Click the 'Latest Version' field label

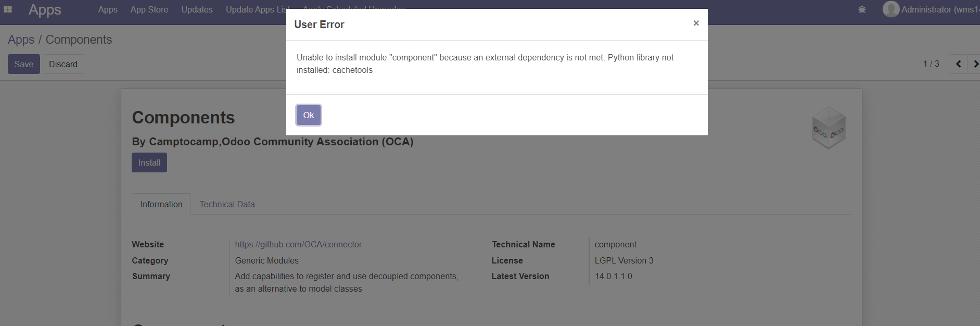click(x=520, y=276)
